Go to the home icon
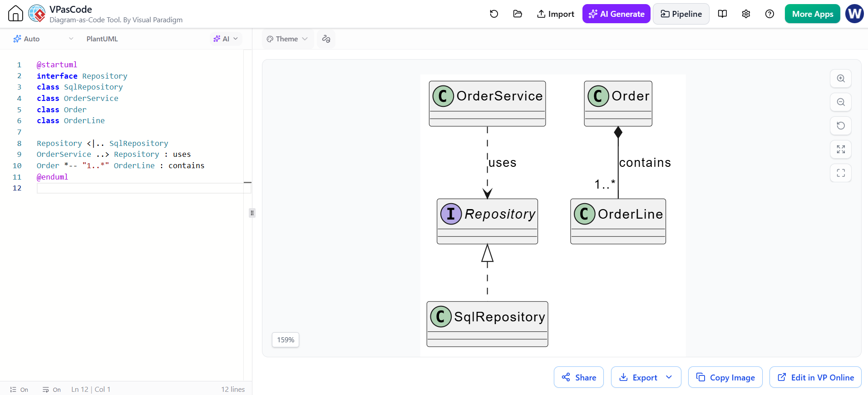 [x=15, y=14]
